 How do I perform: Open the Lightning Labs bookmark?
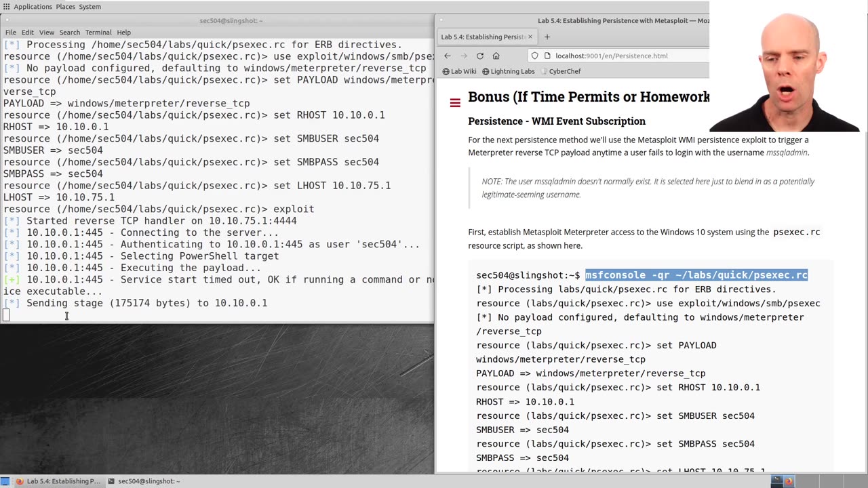[508, 71]
